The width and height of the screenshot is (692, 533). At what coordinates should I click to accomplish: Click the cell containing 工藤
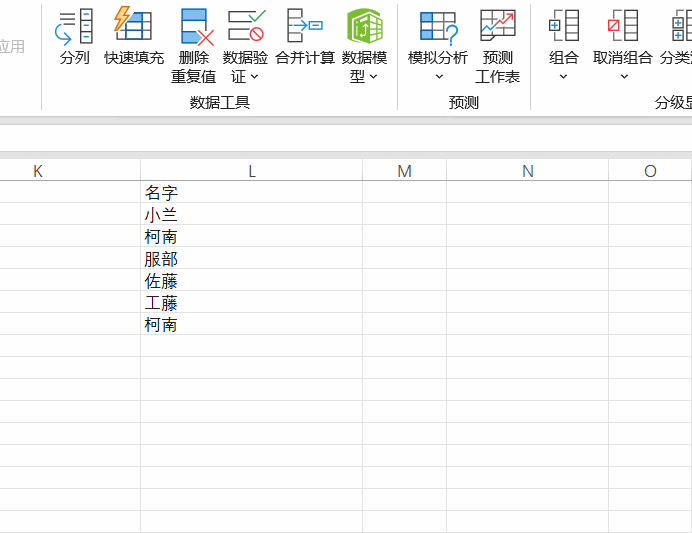[250, 303]
